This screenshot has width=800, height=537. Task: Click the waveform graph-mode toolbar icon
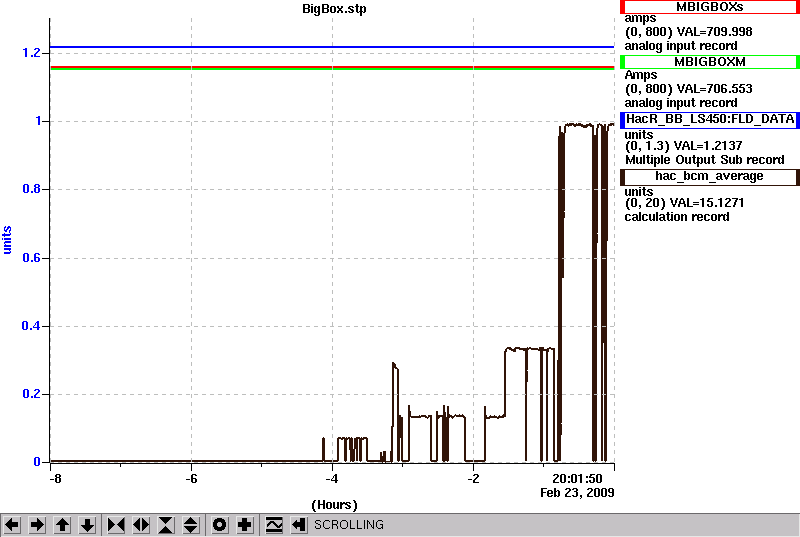(x=274, y=525)
